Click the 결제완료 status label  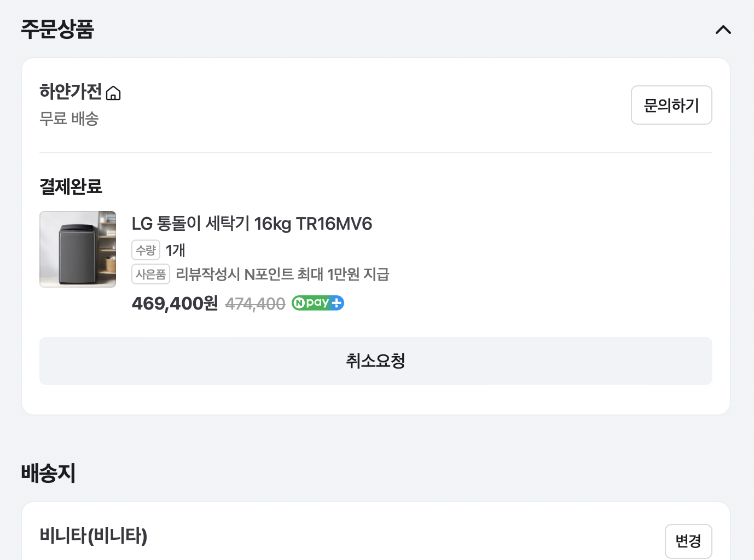coord(71,186)
